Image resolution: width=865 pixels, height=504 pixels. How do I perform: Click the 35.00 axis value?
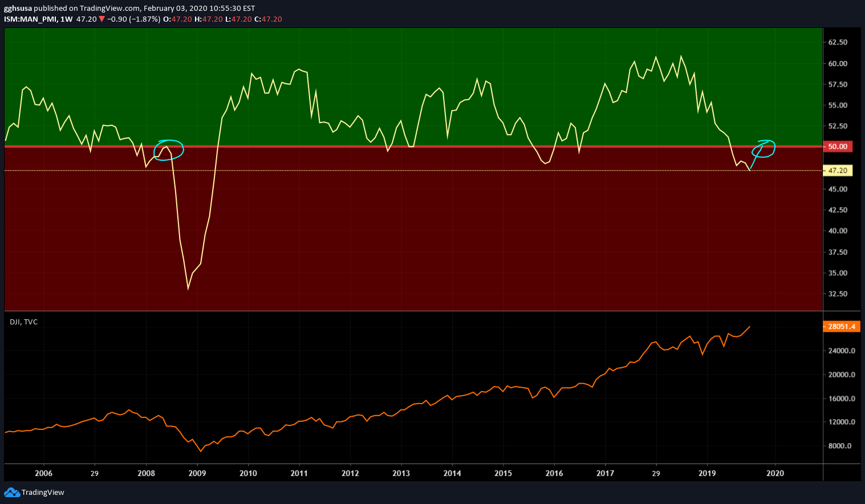838,273
